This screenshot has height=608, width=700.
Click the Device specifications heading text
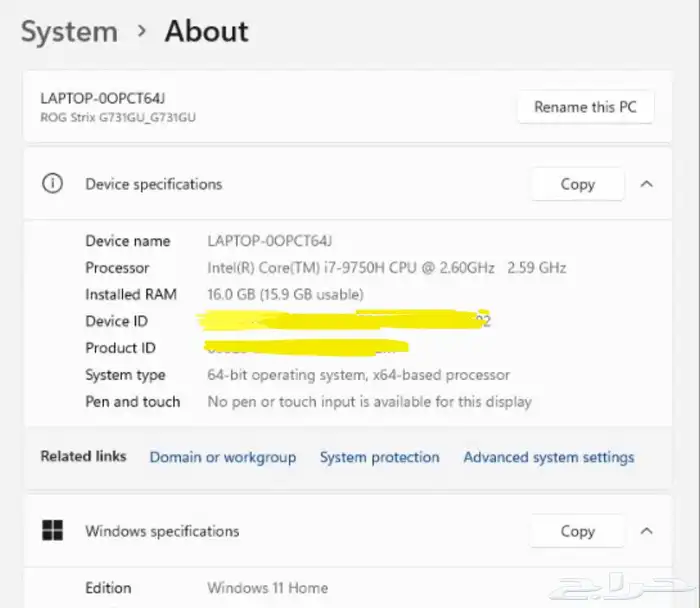154,184
